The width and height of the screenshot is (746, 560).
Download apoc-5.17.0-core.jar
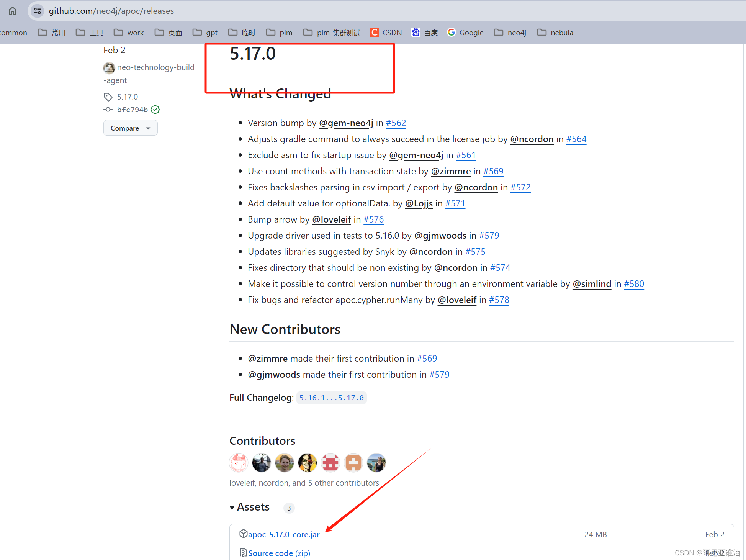click(x=284, y=535)
